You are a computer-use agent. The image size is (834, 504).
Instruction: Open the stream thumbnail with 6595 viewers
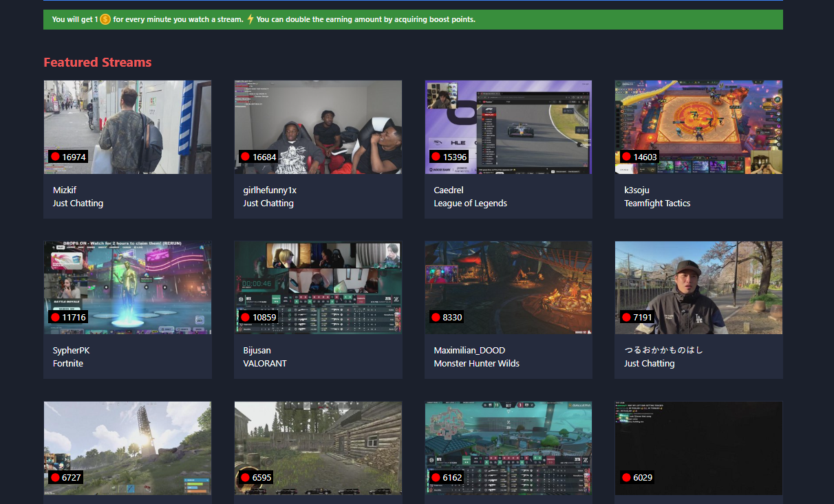pos(318,448)
